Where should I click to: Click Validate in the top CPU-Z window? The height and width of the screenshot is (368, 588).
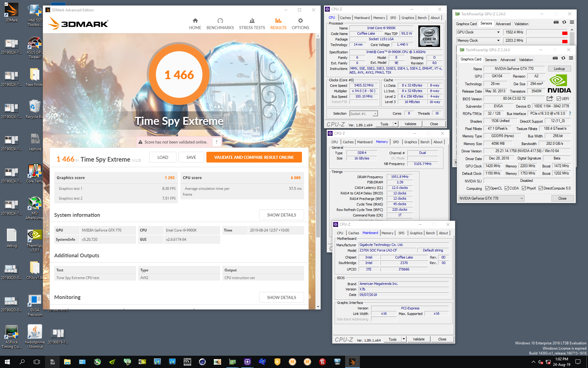[x=410, y=124]
